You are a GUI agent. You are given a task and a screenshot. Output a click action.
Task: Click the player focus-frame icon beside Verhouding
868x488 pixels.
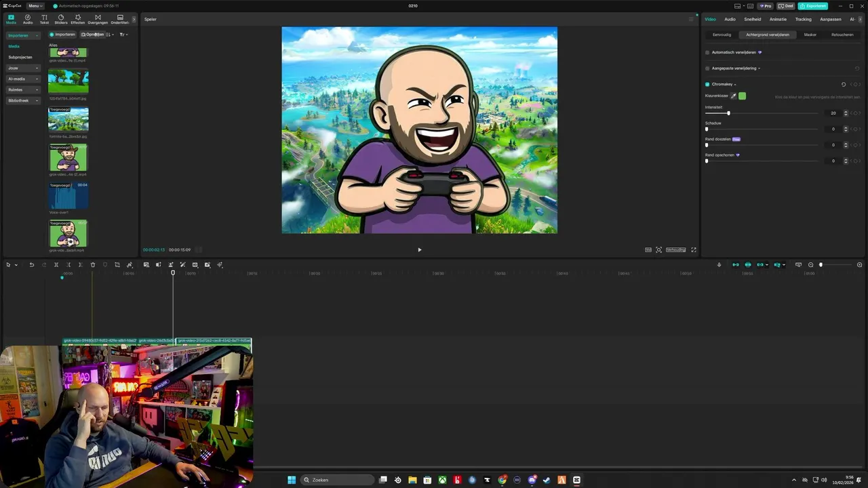tap(658, 250)
